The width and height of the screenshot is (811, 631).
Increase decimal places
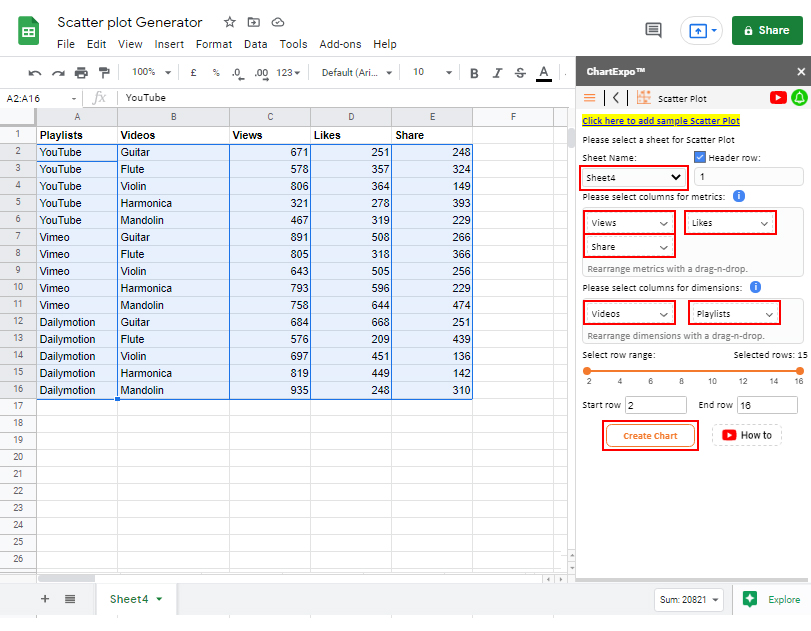click(261, 73)
